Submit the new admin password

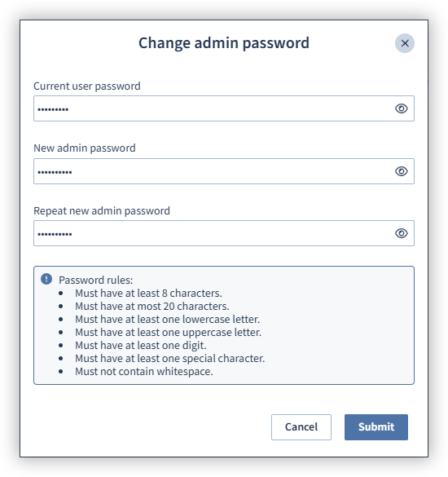(x=376, y=426)
